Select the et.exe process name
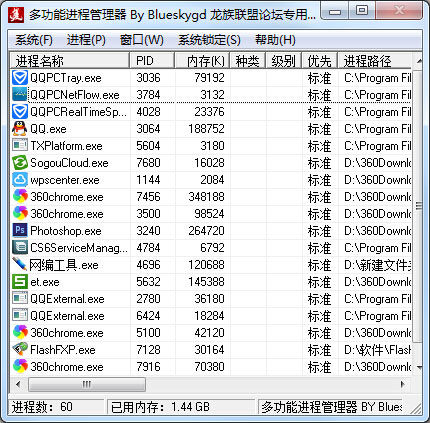430x423 pixels. click(45, 282)
